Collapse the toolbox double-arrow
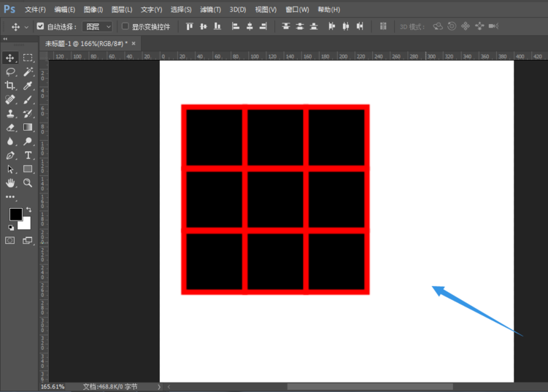The height and width of the screenshot is (392, 548). point(5,39)
